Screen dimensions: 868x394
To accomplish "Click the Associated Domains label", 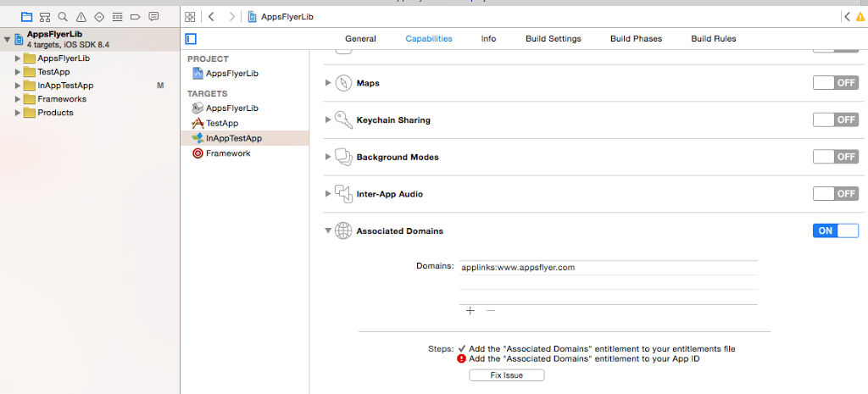I will tap(400, 230).
